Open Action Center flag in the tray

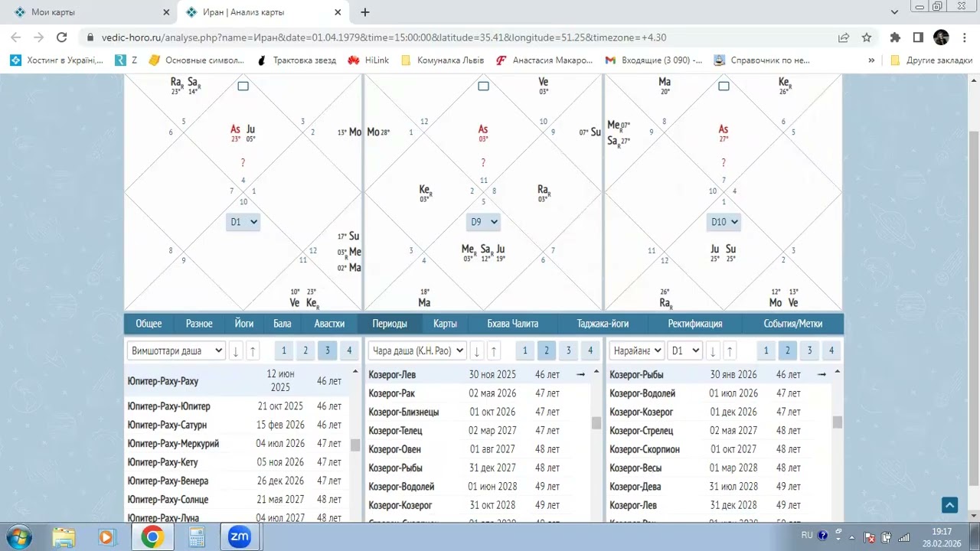pyautogui.click(x=869, y=536)
